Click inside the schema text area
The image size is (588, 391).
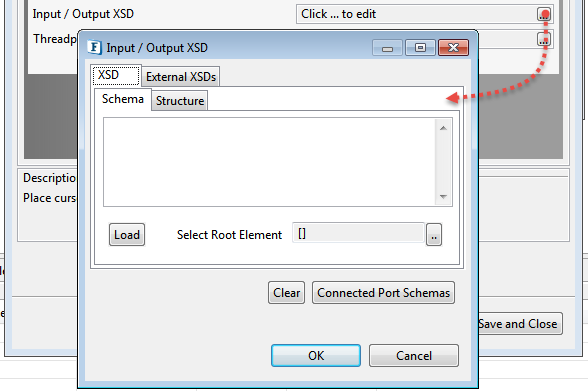[x=269, y=162]
